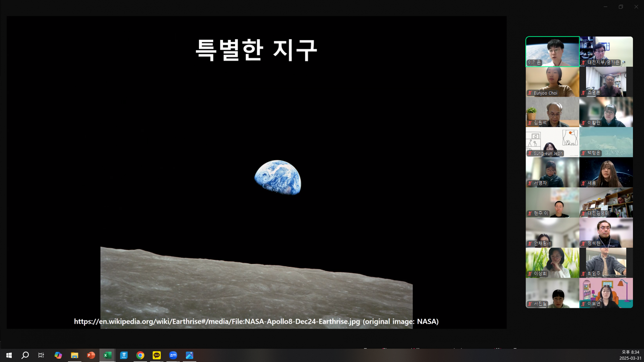The width and height of the screenshot is (644, 362).
Task: Click the muted mic icon beside 백행운
Action: tap(584, 153)
